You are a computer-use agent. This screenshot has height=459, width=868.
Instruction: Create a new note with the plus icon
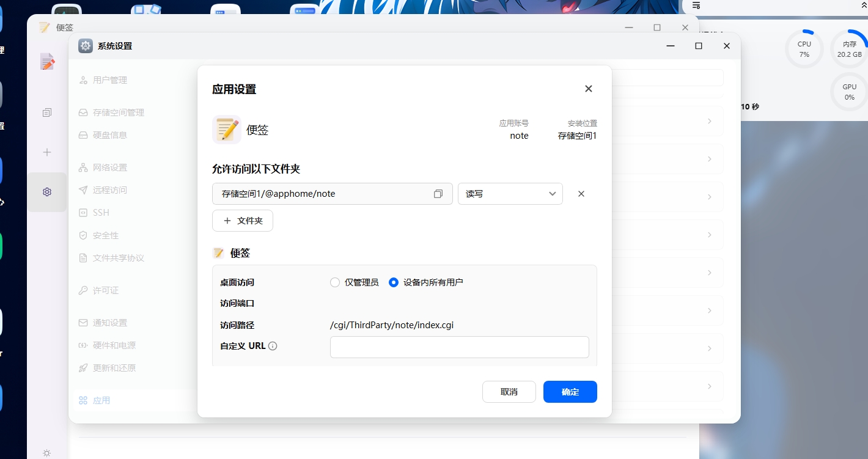[x=47, y=152]
